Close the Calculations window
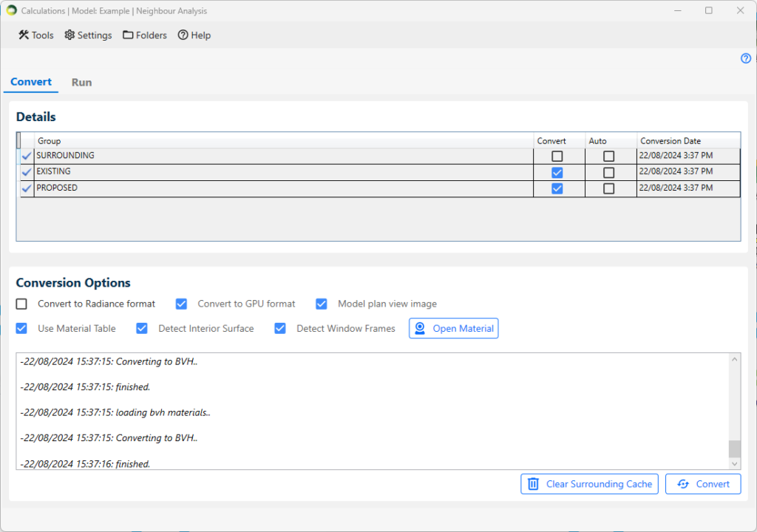757x532 pixels. (740, 10)
